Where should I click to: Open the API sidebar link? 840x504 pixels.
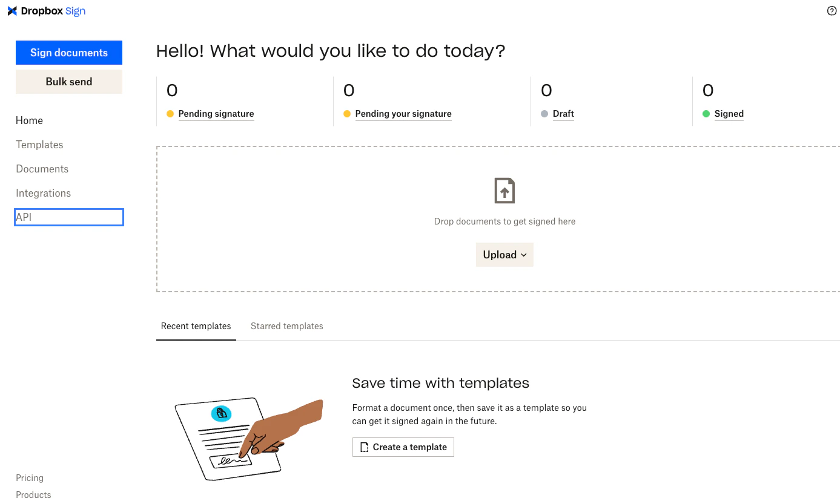click(69, 217)
